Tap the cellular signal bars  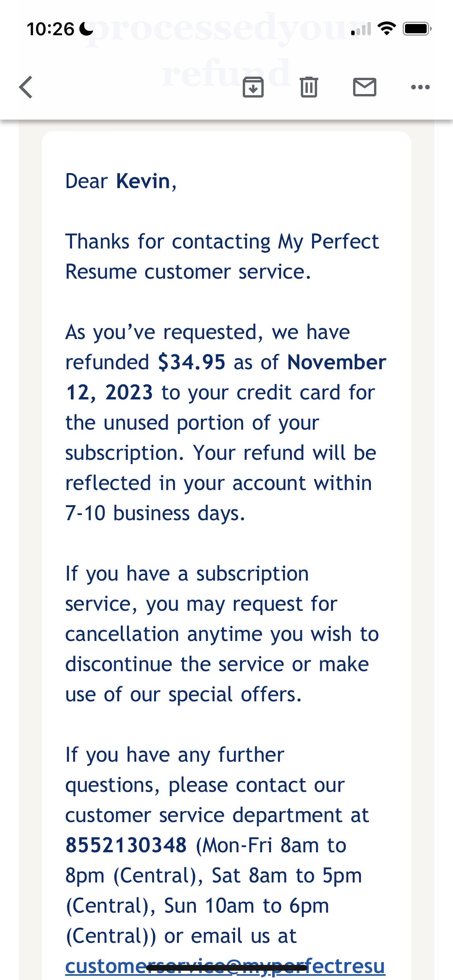[361, 29]
